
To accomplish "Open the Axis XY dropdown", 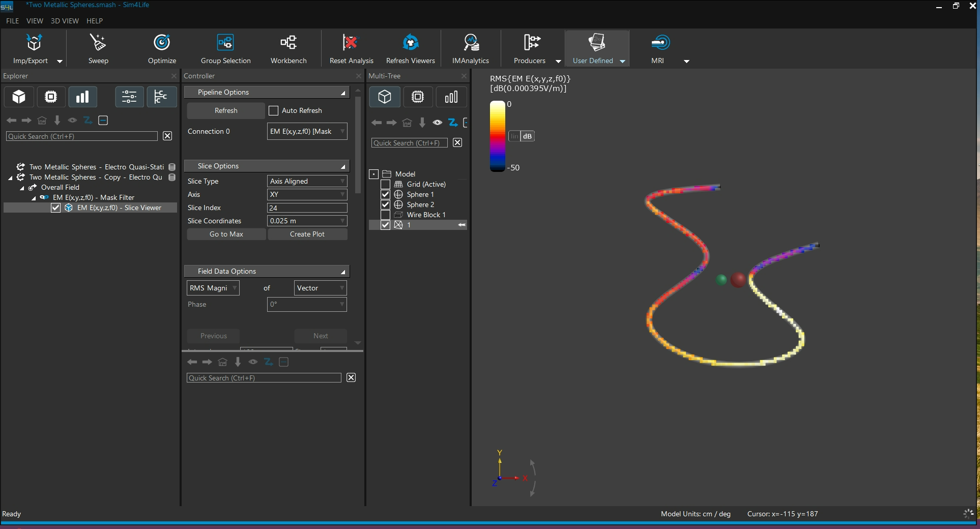I will [x=307, y=194].
